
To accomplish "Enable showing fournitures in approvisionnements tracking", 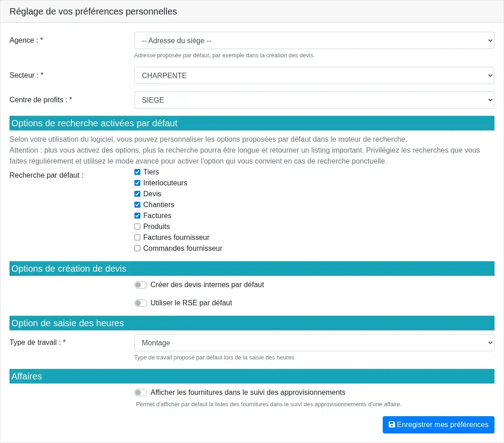I will tap(141, 392).
